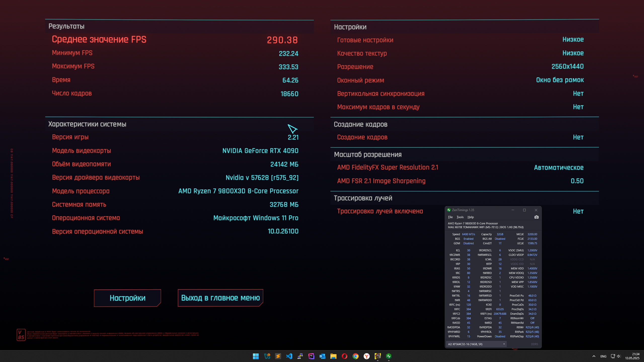Launch Opera browser from taskbar
This screenshot has height=362, width=644.
344,356
